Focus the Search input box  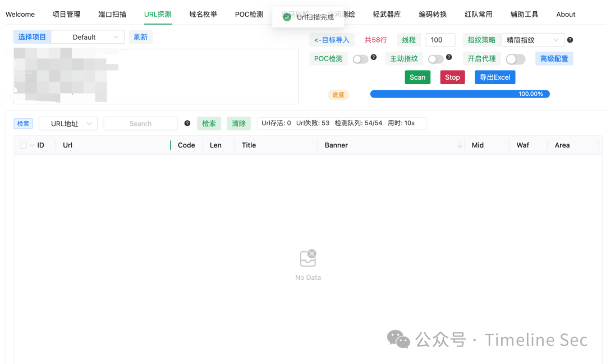(140, 123)
